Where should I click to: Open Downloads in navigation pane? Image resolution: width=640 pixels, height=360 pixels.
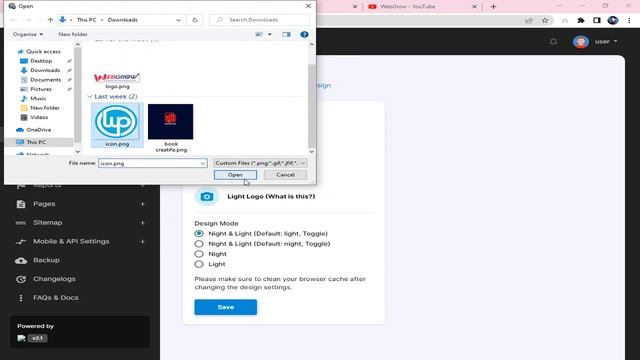(x=45, y=70)
